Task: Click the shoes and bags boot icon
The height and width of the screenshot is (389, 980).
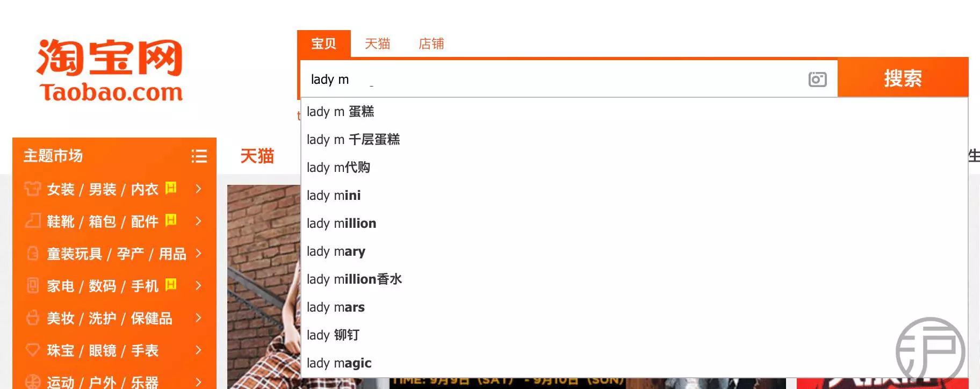Action: pos(33,221)
